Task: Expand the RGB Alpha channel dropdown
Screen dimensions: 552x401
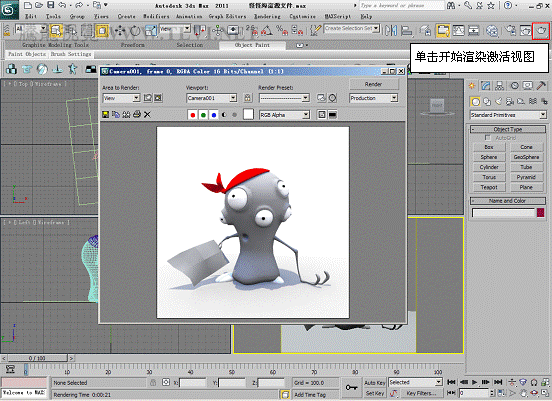Action: (x=284, y=115)
